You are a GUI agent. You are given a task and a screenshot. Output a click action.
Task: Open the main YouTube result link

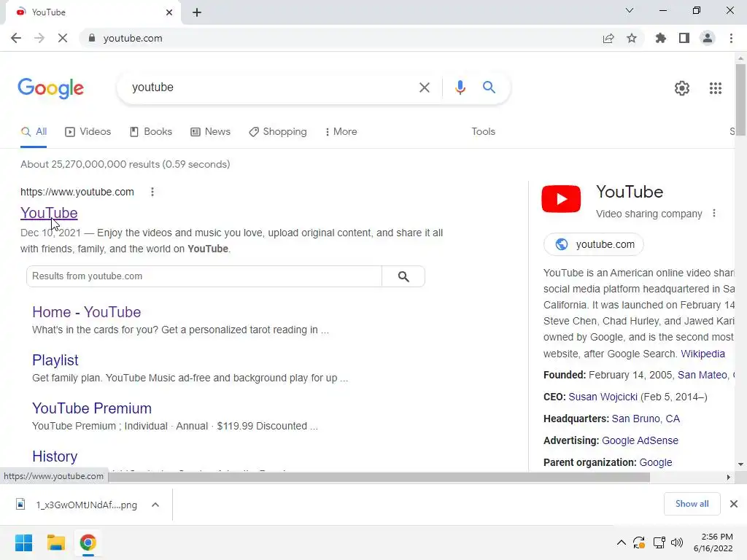pyautogui.click(x=49, y=214)
